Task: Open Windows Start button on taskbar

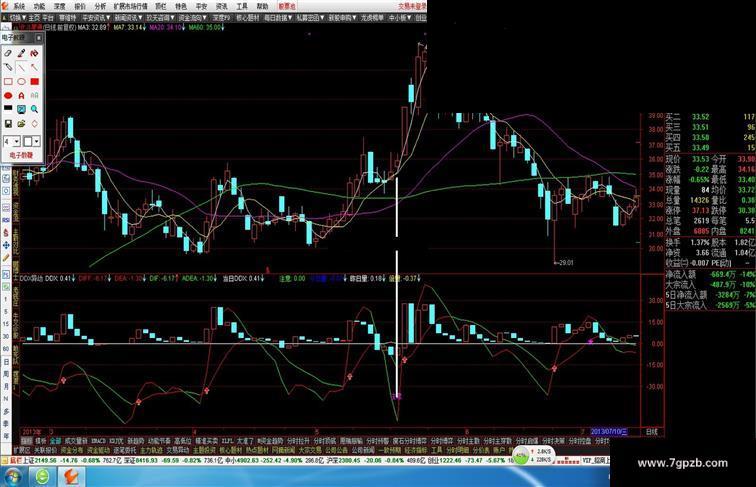Action: tap(13, 477)
